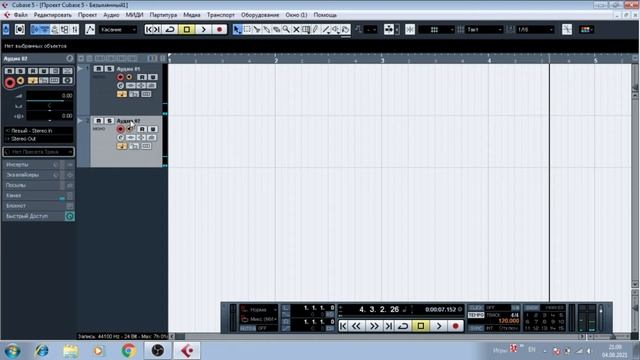Click bar 3 on the timeline ruler
Viewport: 640px width, 360px height.
pyautogui.click(x=382, y=60)
